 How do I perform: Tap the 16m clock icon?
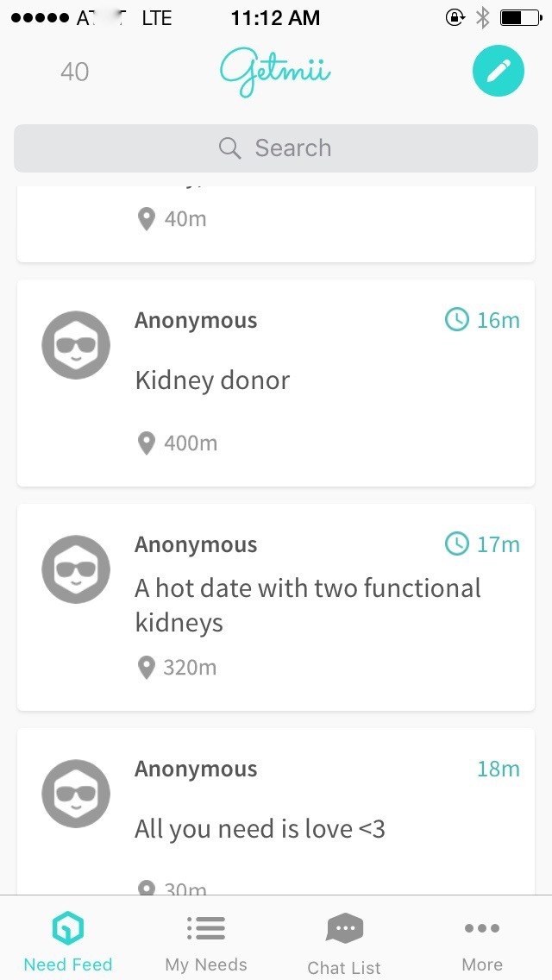457,320
